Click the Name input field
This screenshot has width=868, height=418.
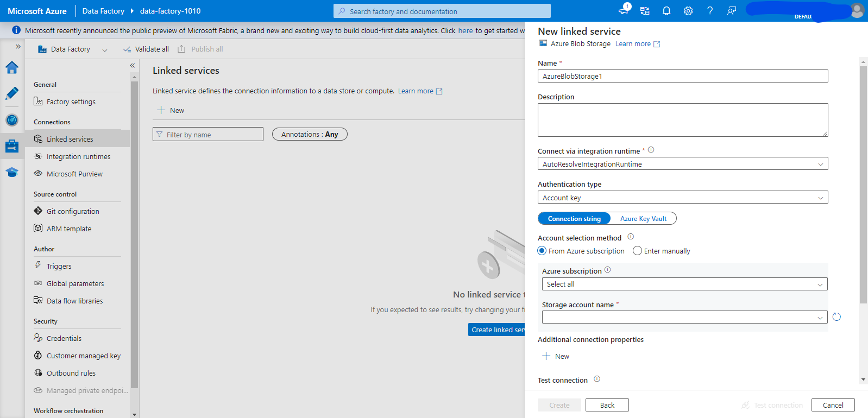(x=683, y=76)
